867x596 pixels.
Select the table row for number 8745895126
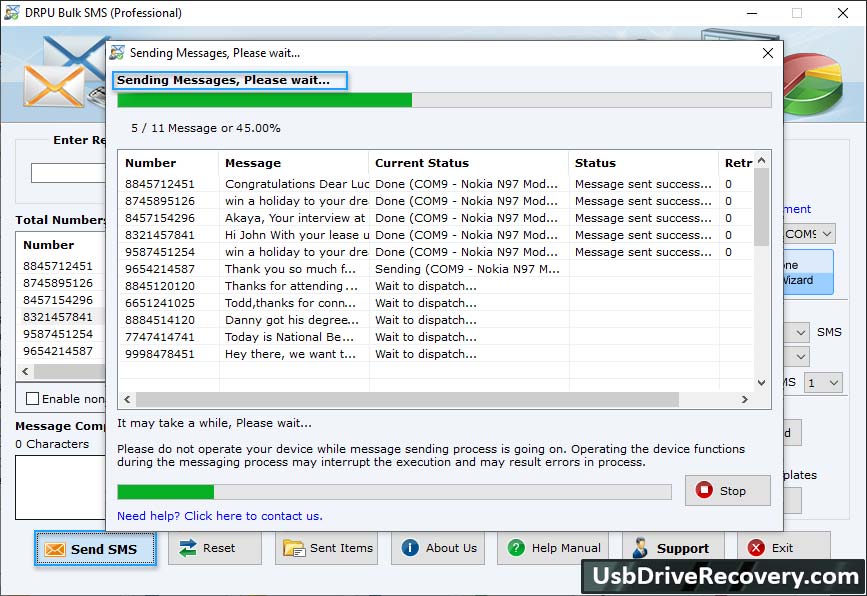pyautogui.click(x=436, y=201)
